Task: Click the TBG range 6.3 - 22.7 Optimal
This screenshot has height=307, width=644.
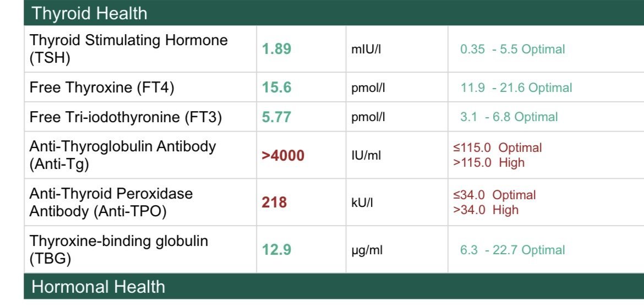Action: pyautogui.click(x=512, y=250)
